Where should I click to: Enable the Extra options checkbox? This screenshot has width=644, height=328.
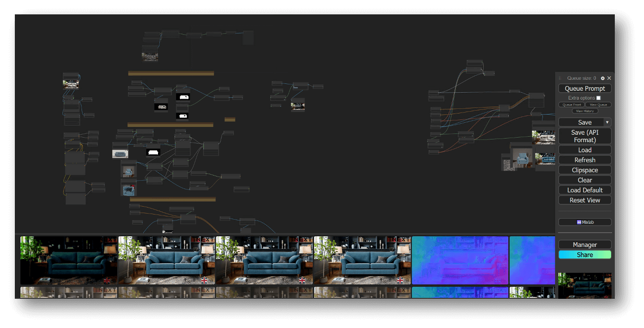click(x=598, y=98)
